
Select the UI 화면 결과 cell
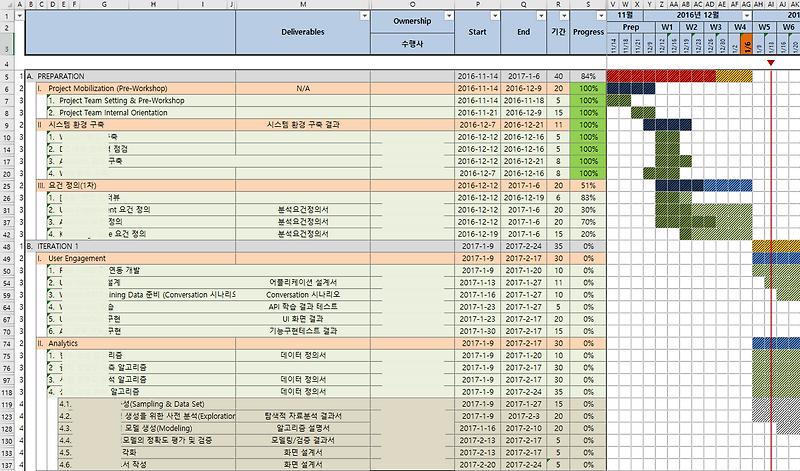pyautogui.click(x=303, y=319)
